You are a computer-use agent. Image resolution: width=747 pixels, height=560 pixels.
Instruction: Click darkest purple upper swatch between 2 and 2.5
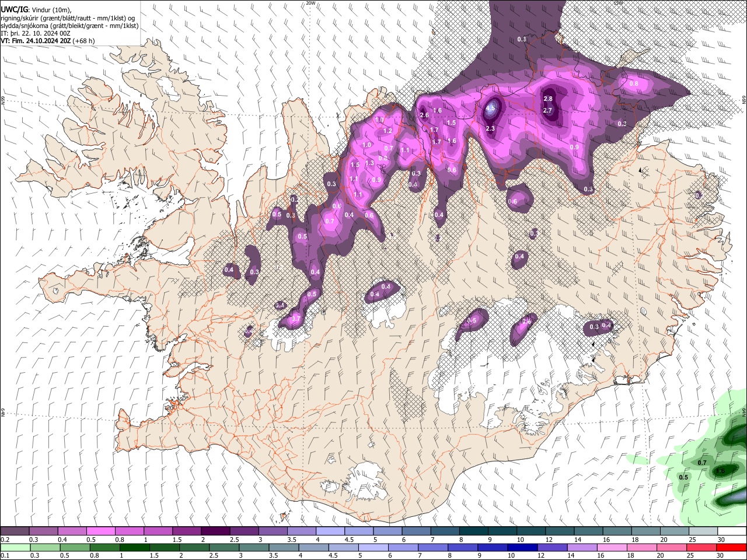point(215,531)
